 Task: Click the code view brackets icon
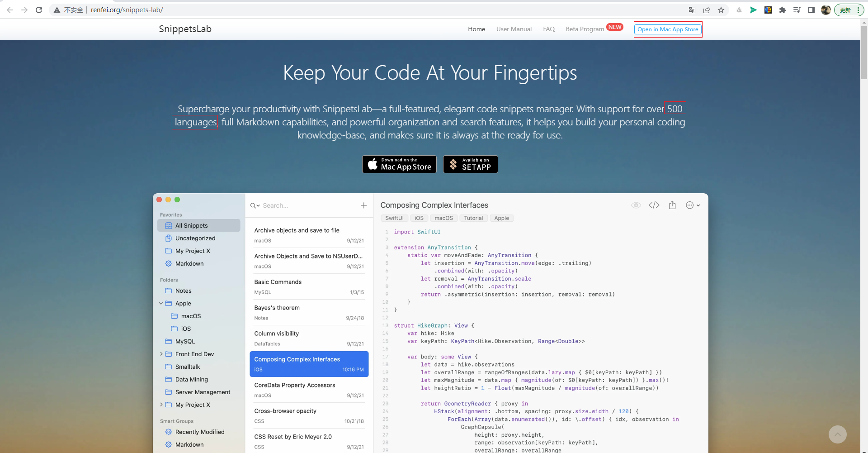pos(654,205)
